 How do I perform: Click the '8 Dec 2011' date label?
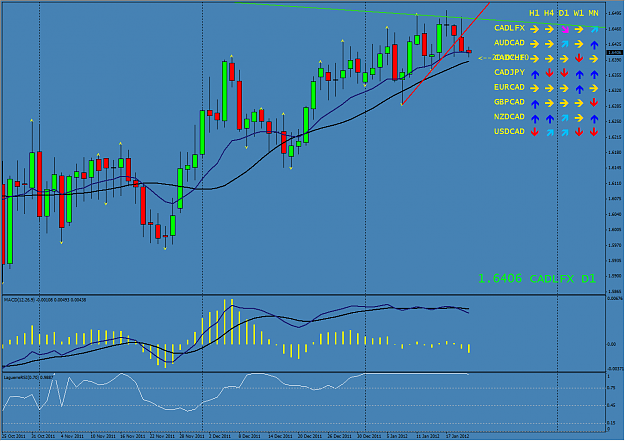tap(250, 436)
